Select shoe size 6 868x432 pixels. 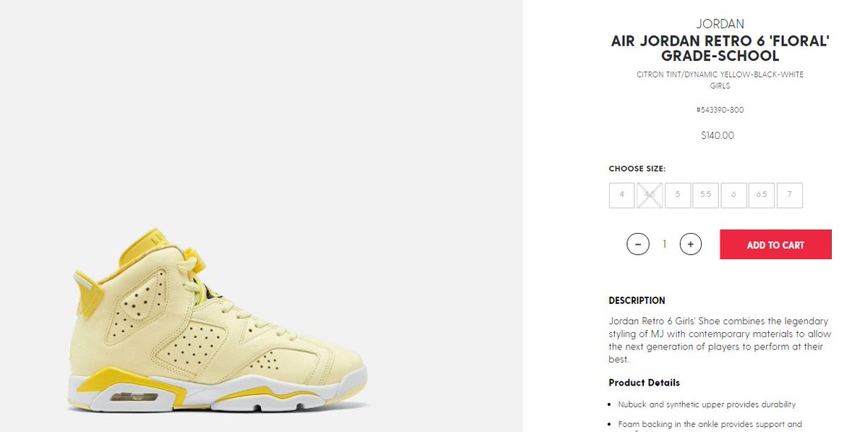[733, 195]
